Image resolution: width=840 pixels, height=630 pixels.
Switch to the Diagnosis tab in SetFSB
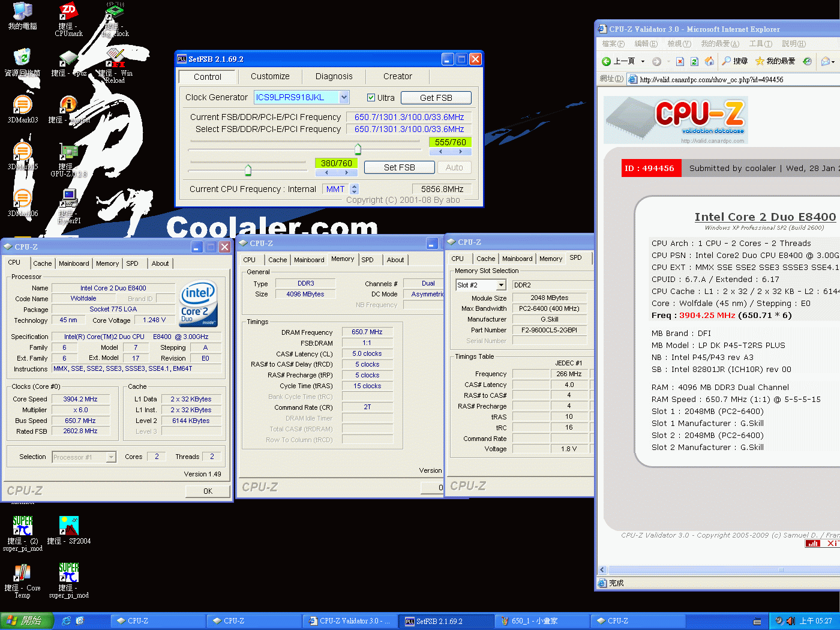coord(334,76)
